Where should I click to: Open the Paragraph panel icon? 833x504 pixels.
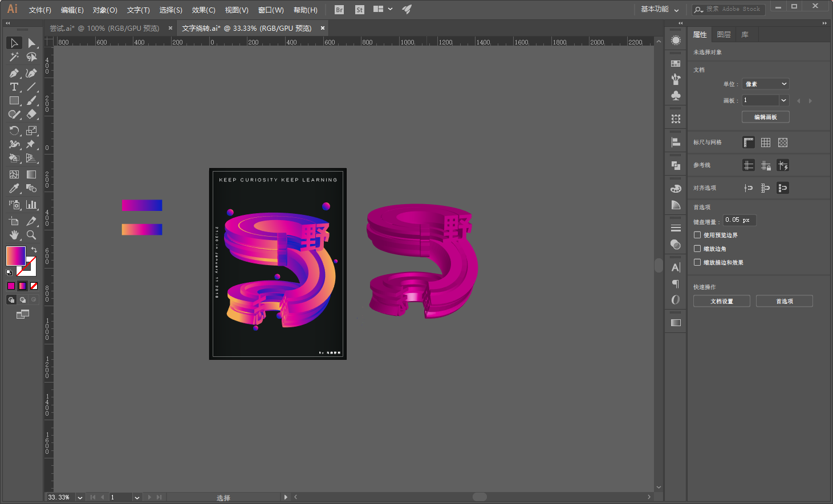[676, 283]
